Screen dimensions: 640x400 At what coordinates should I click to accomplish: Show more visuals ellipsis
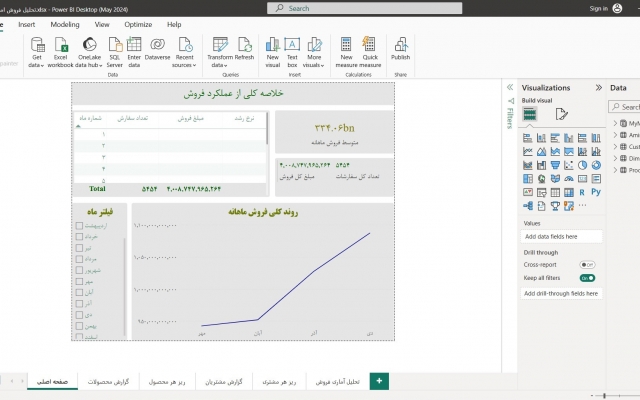582,205
